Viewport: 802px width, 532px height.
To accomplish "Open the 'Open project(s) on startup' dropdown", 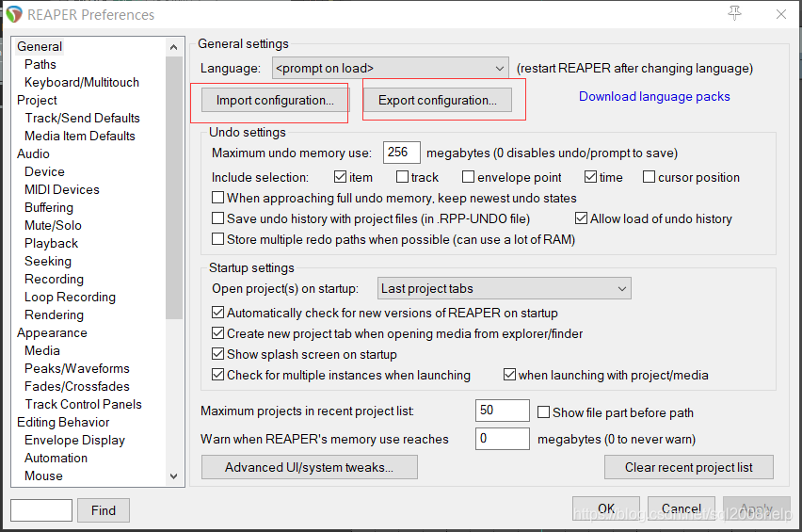I will 505,288.
